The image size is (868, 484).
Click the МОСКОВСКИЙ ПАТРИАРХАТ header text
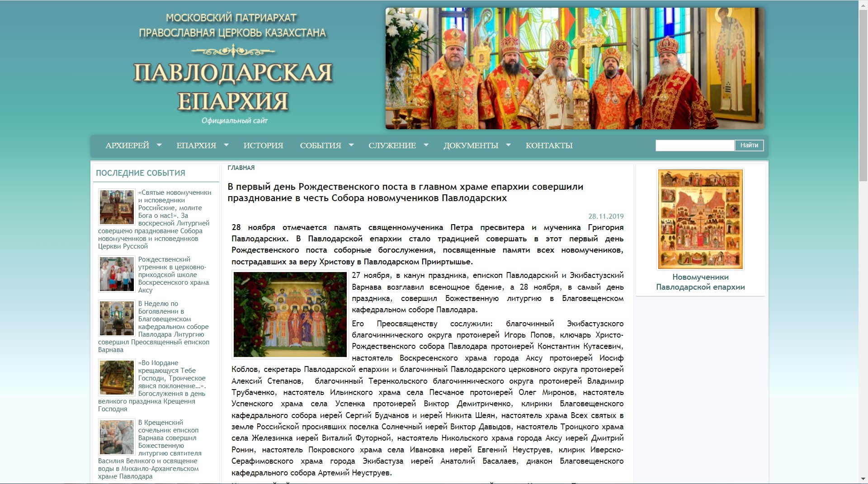(x=231, y=18)
